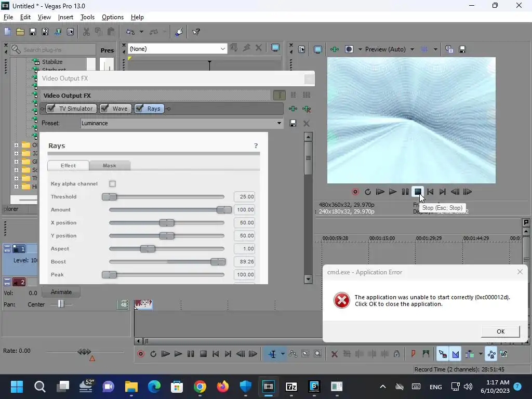This screenshot has height=399, width=532.
Task: Click the Delete X icon in bottom toolbar
Action: point(335,354)
